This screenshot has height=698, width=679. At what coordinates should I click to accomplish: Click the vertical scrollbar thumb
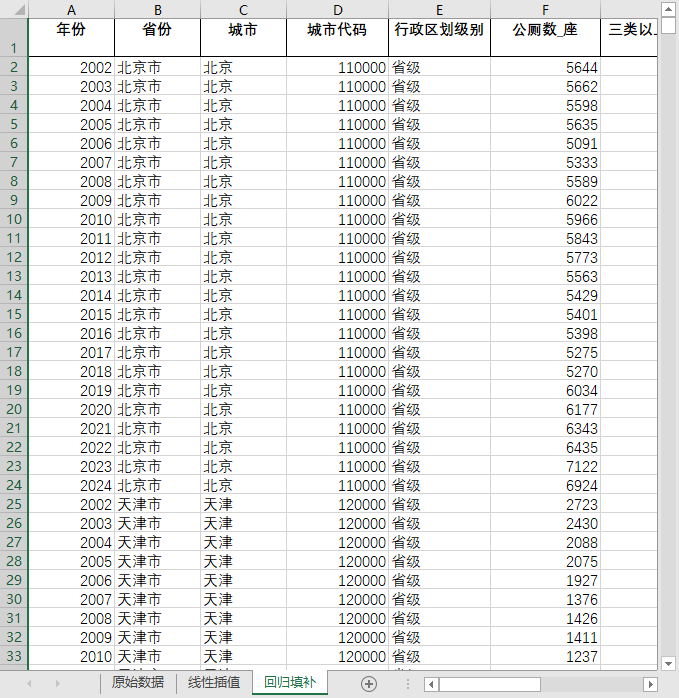click(x=668, y=25)
